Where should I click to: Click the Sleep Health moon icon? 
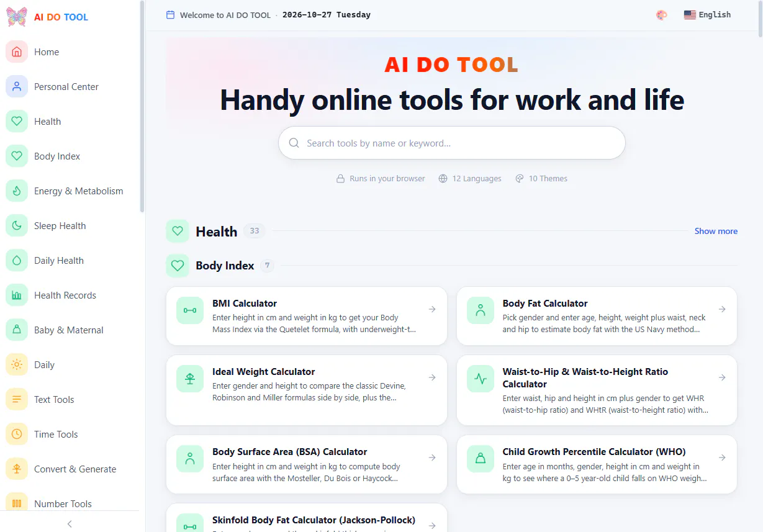[x=17, y=226]
